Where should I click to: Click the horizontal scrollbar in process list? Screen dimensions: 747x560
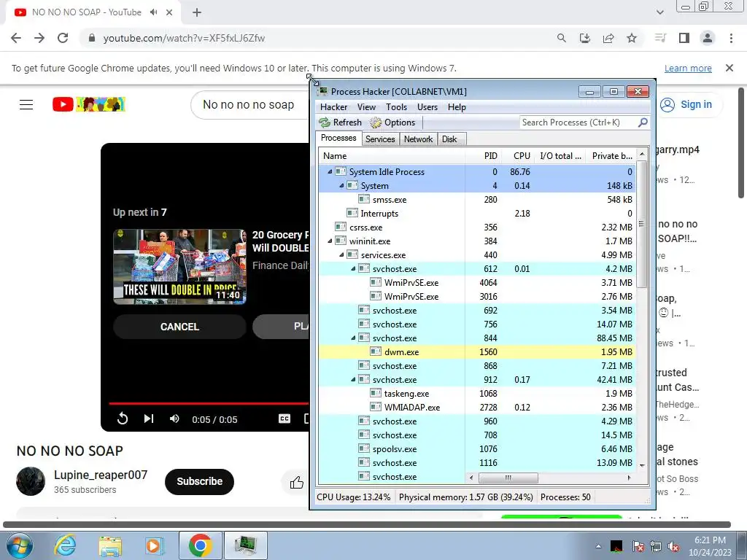[508, 478]
